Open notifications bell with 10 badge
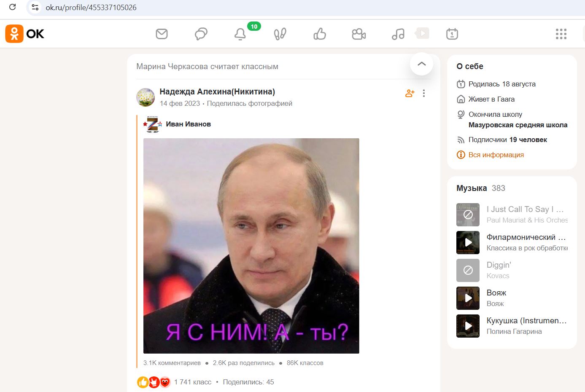 point(240,34)
